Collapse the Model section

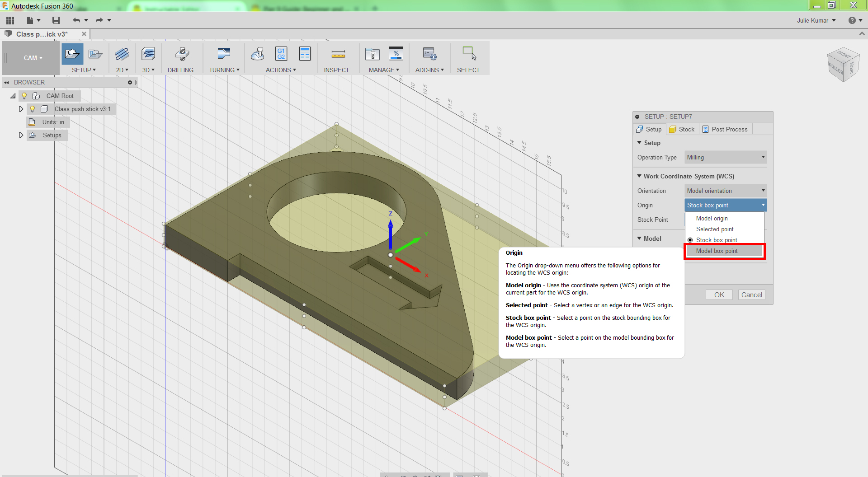(x=639, y=238)
